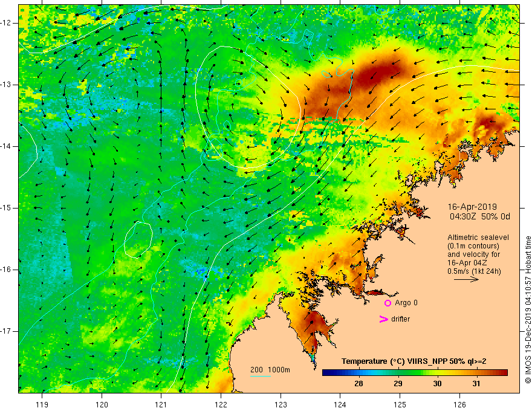Click the '0.5m/s (1kt 24h)' text
This screenshot has width=532, height=411.
(474, 271)
